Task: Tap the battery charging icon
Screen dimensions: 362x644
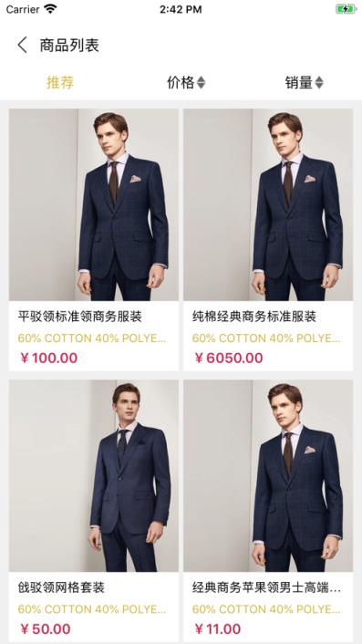Action: [x=346, y=8]
